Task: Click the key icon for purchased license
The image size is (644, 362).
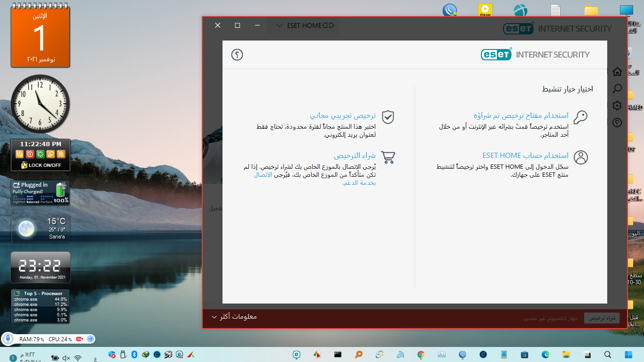Action: coord(580,117)
